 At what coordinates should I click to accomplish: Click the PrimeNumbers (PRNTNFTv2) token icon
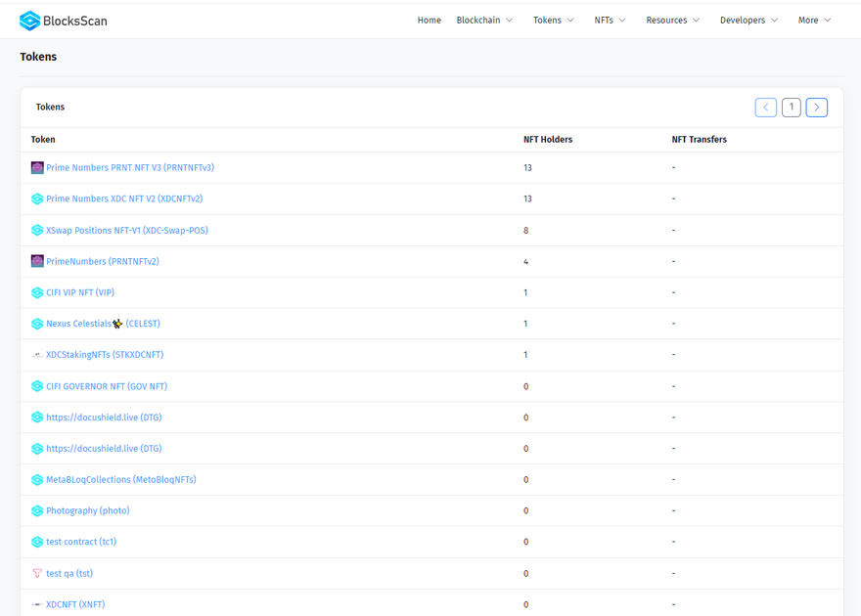(37, 261)
